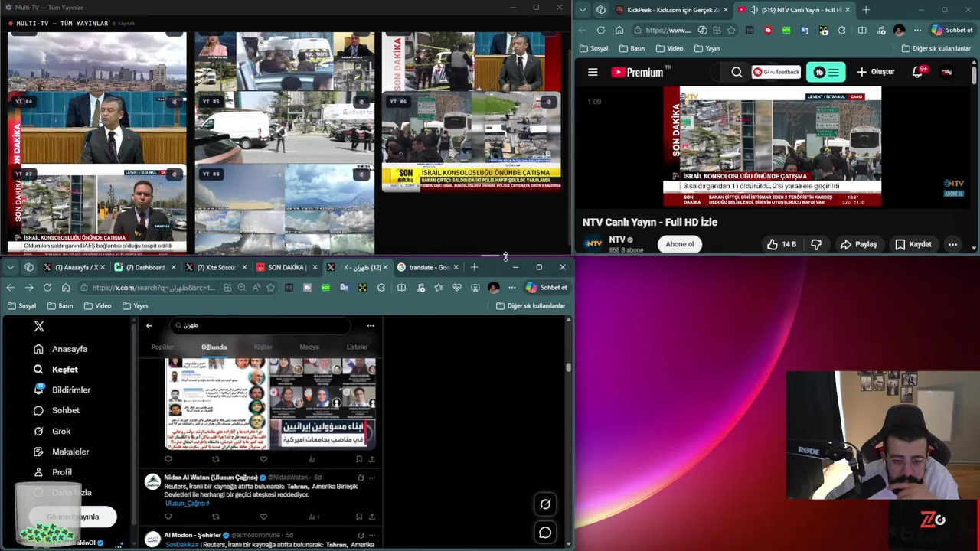Repost the Nidaa Al Watan post
Screen dimensions: 980x551
[x=215, y=517]
